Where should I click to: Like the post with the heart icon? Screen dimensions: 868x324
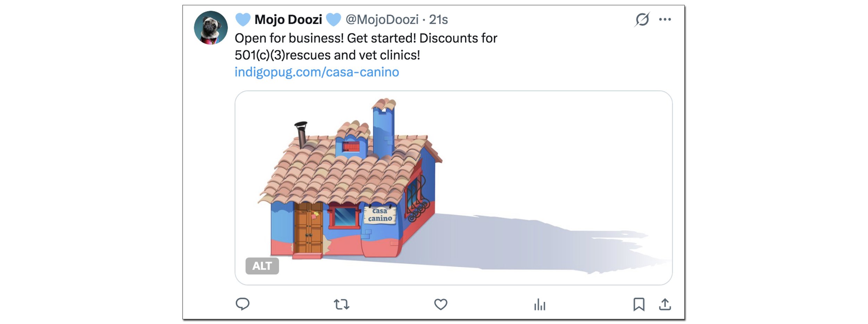click(x=441, y=305)
